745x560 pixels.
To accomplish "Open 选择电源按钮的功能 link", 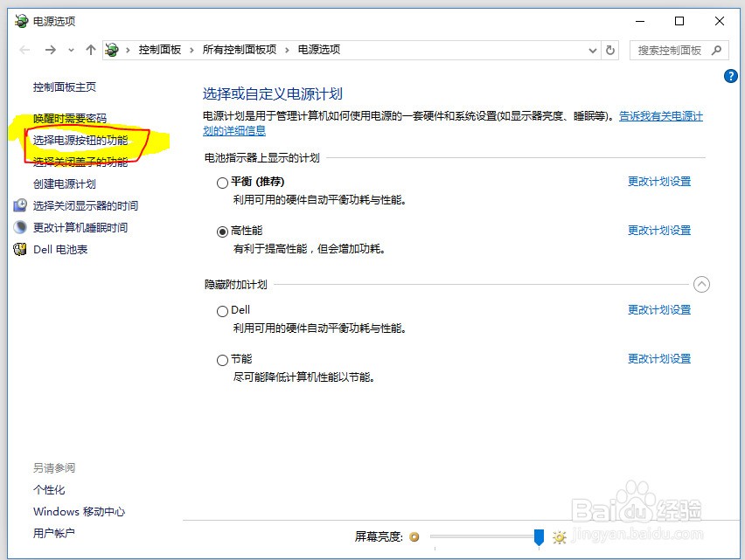I will click(80, 140).
